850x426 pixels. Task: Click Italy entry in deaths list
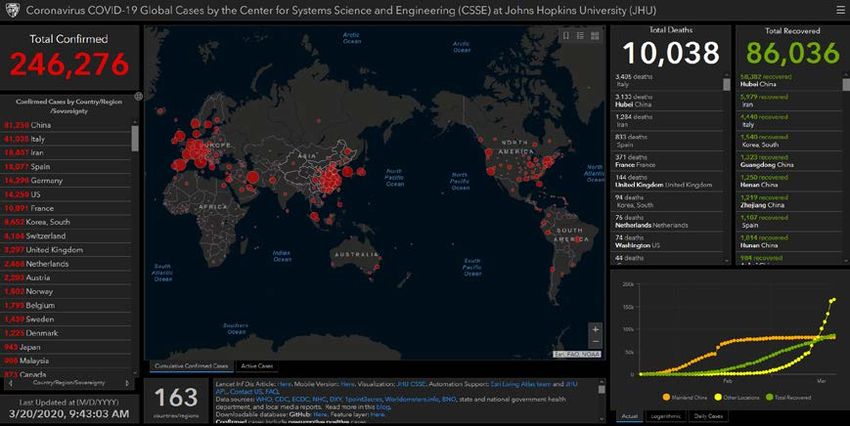(668, 81)
